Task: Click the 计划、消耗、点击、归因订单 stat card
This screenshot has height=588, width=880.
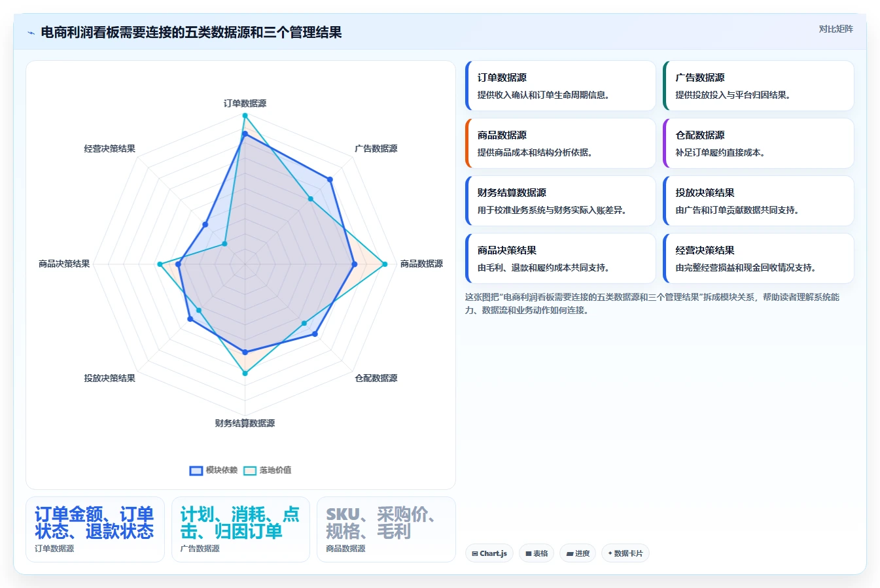Action: click(x=241, y=529)
